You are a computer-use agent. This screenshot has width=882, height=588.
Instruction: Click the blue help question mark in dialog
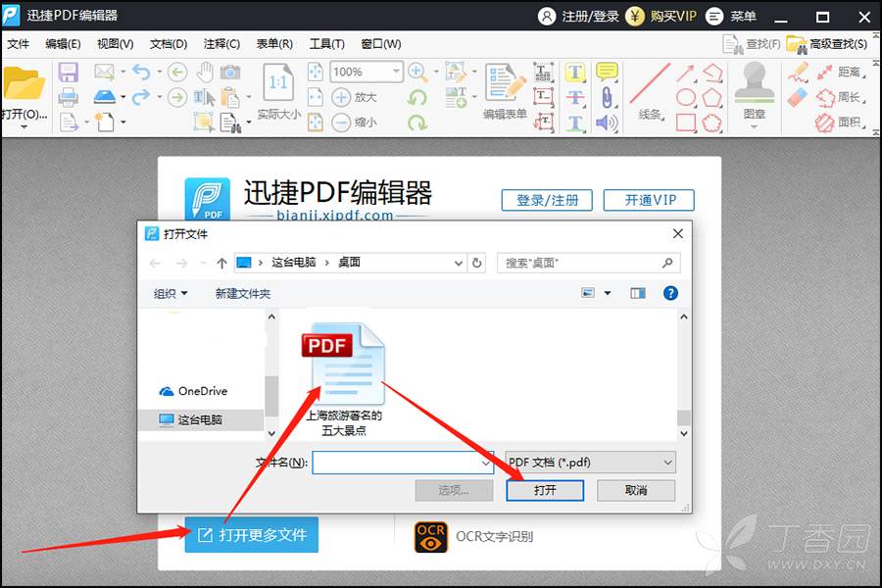tap(670, 293)
